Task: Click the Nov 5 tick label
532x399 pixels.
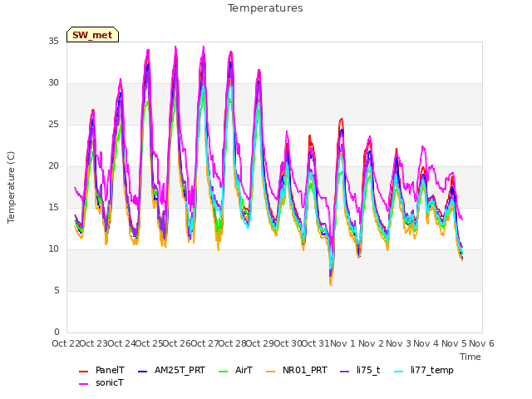Action: (x=454, y=343)
